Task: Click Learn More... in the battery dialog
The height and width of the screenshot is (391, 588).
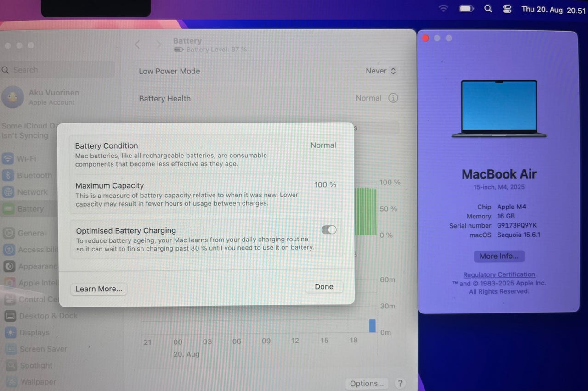Action: 99,289
